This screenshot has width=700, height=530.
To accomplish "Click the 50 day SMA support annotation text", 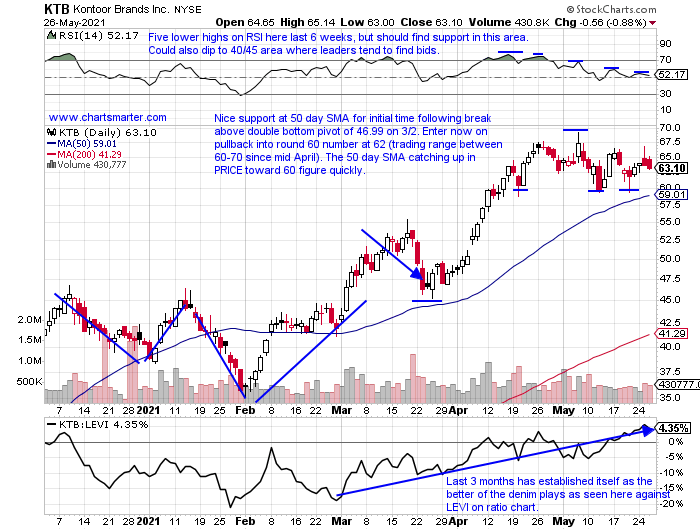I will 358,144.
